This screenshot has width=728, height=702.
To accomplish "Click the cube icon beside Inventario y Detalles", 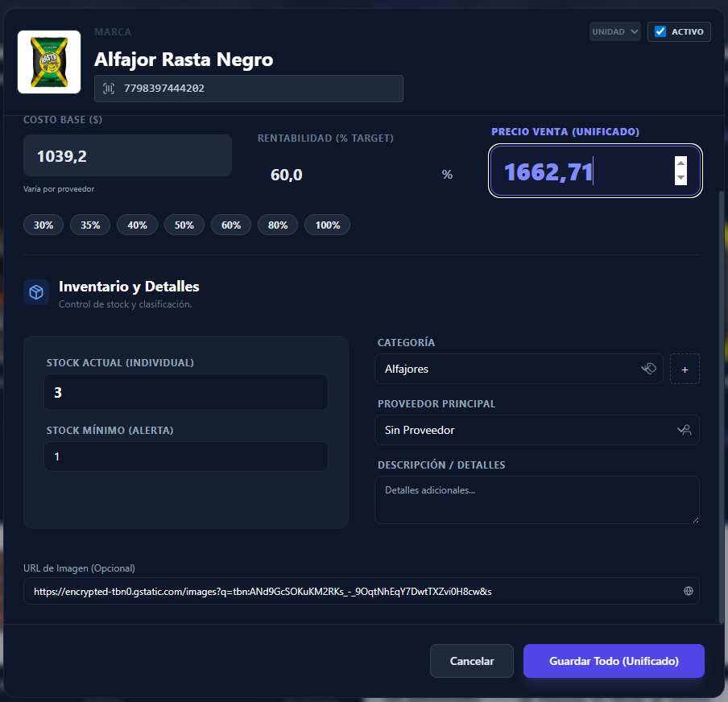I will [35, 292].
